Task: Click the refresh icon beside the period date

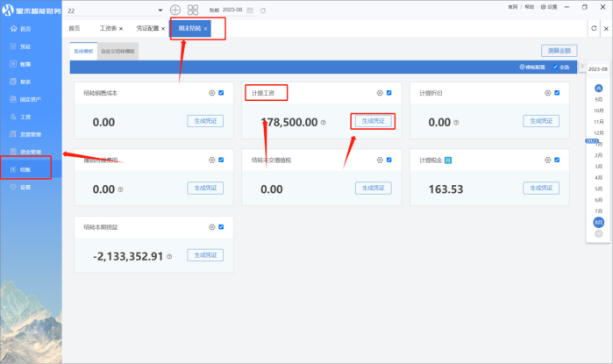Action: coord(263,10)
